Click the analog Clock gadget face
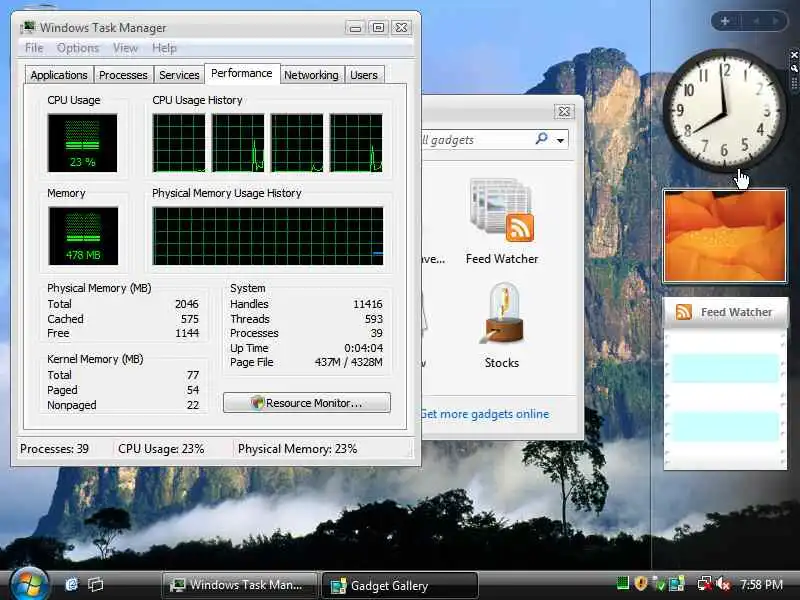The image size is (800, 600). tap(723, 110)
